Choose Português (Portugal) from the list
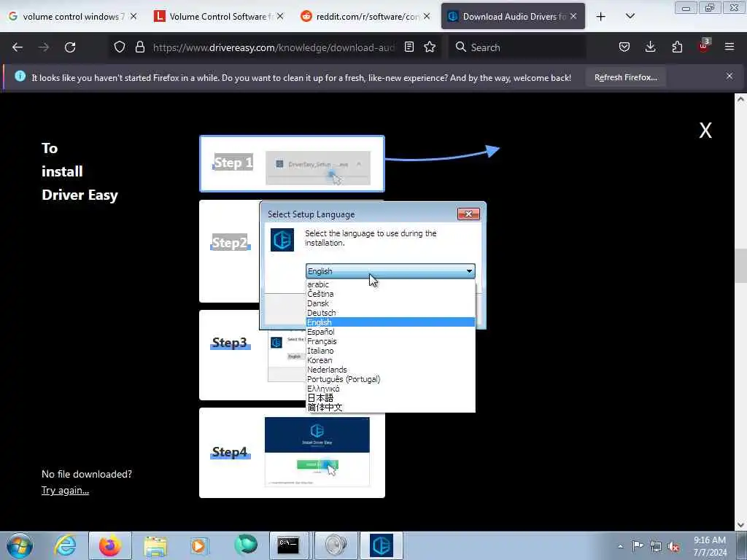The width and height of the screenshot is (747, 560). (390, 379)
